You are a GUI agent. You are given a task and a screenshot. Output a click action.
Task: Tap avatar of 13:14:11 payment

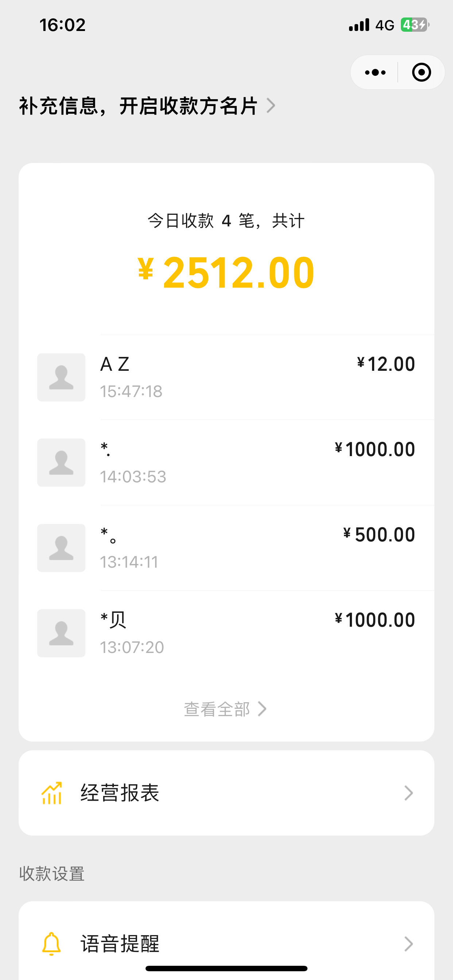[x=61, y=548]
